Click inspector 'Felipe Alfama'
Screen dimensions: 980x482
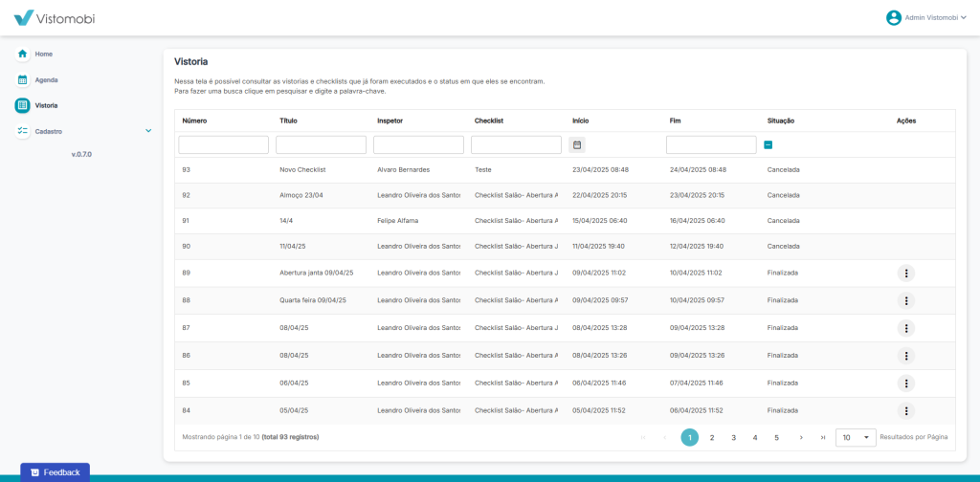[x=398, y=220]
